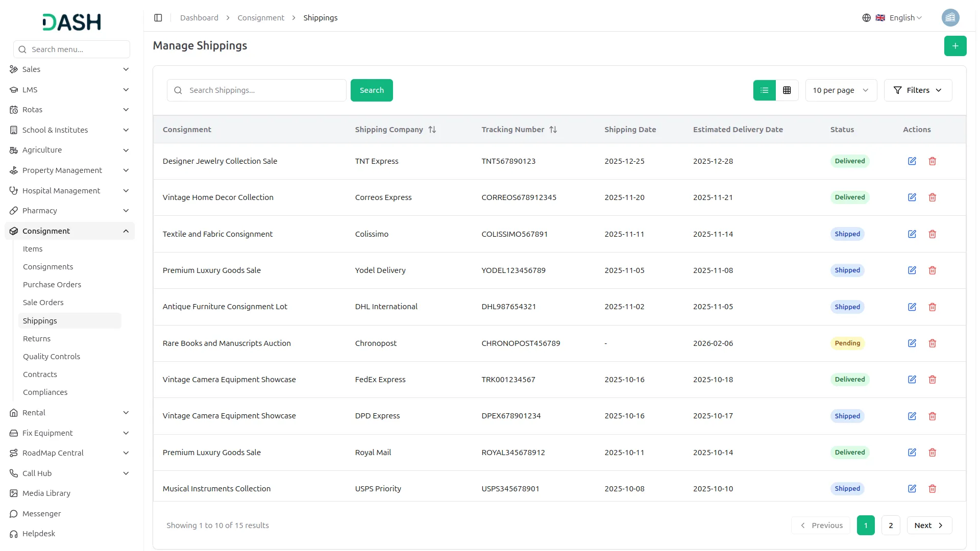Delete the Chronopost shipping row
This screenshot has height=551, width=980.
point(932,343)
